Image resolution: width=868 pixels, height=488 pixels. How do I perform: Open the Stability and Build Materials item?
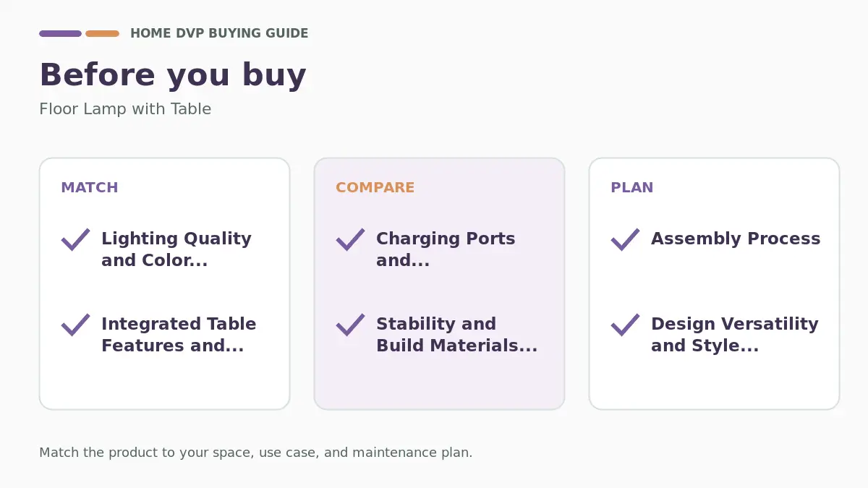coord(456,335)
